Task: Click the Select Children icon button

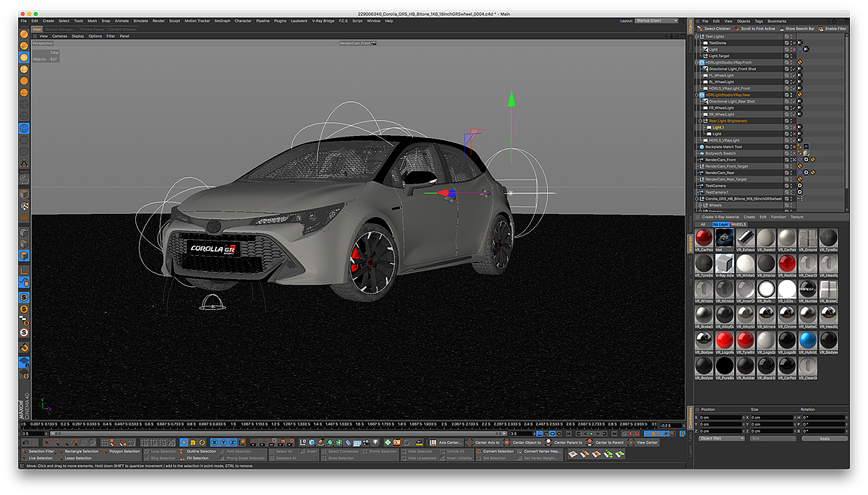Action: click(701, 29)
